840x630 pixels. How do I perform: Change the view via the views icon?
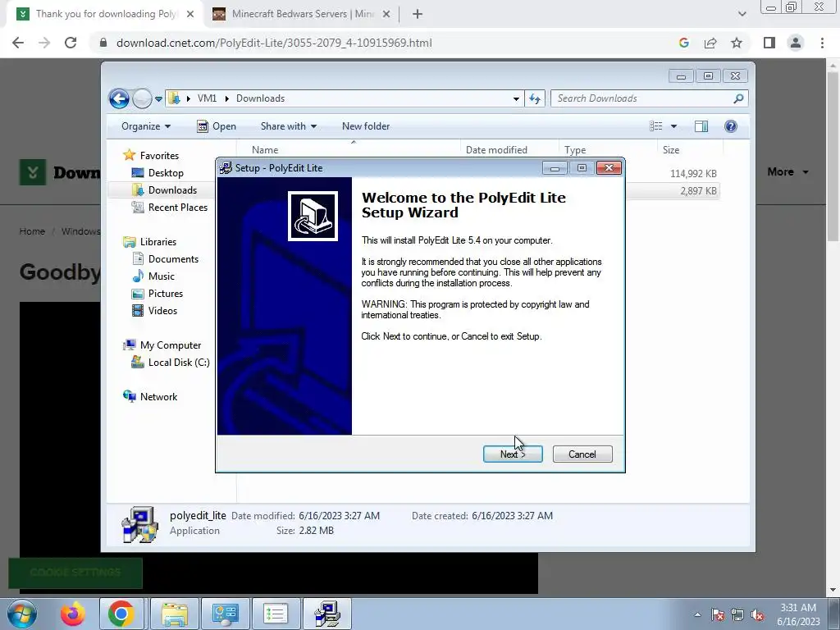655,126
